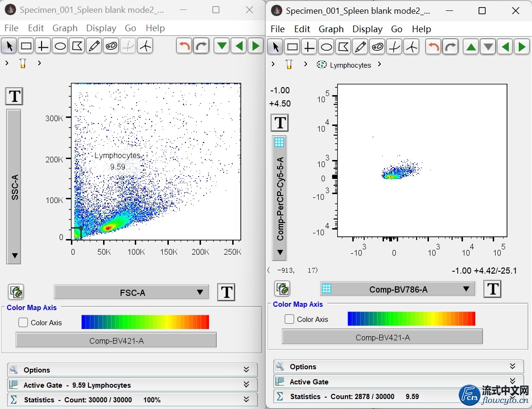Select the spider gate tool in right window
The width and height of the screenshot is (532, 409).
coord(411,47)
